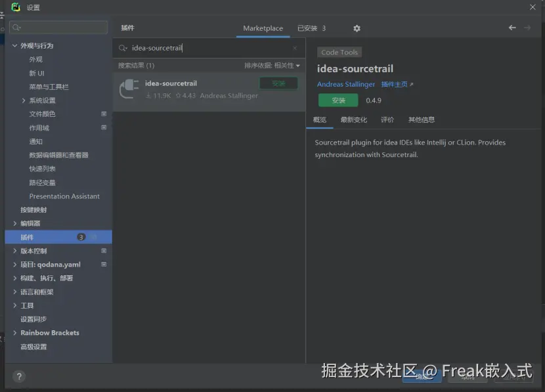Select 路径变量 settings item
This screenshot has width=545, height=392.
pyautogui.click(x=42, y=183)
